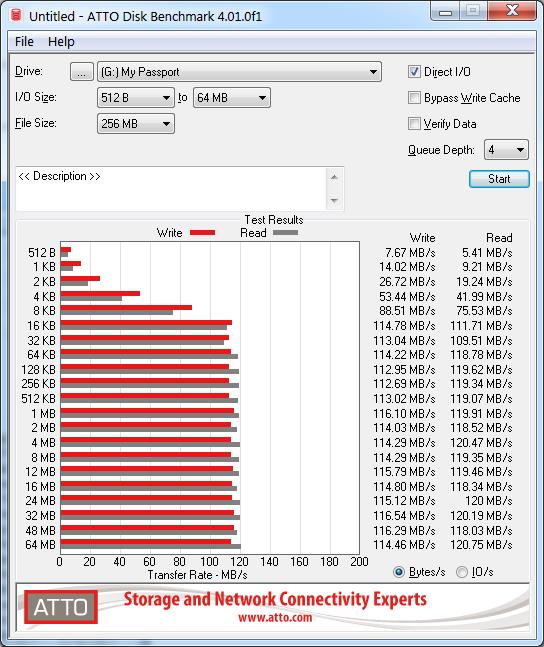This screenshot has width=544, height=647.
Task: Select the Bytes/s radio button
Action: 399,572
